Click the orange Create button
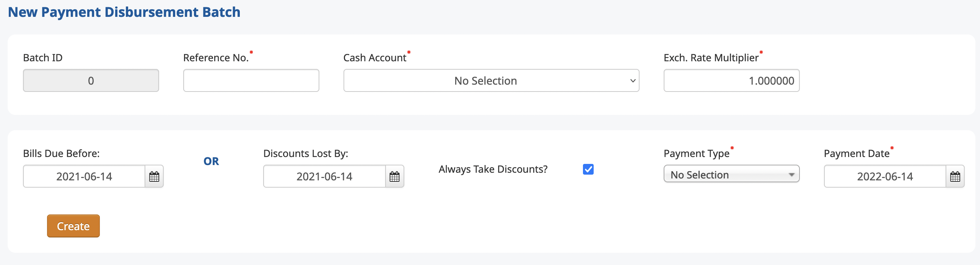980x265 pixels. pyautogui.click(x=73, y=226)
